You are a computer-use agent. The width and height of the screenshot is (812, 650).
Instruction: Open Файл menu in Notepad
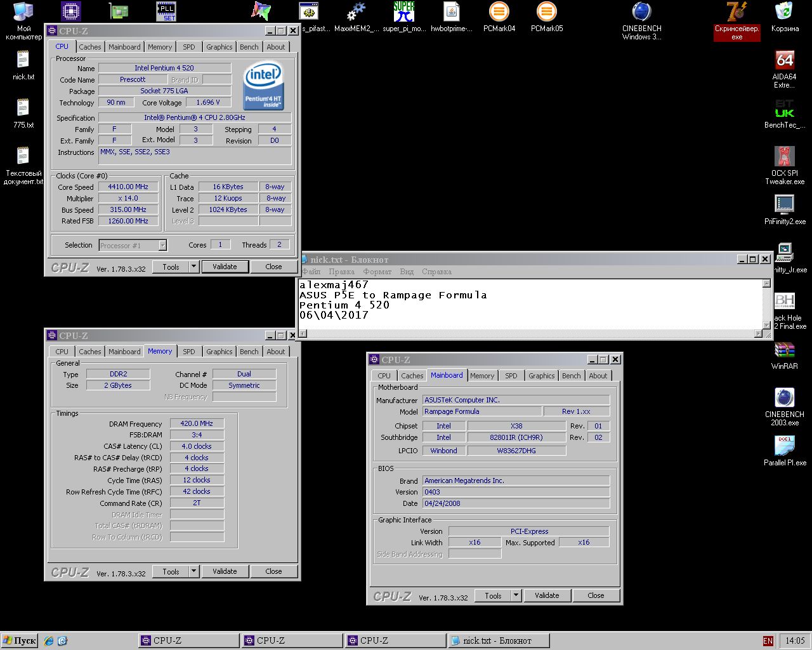click(311, 272)
